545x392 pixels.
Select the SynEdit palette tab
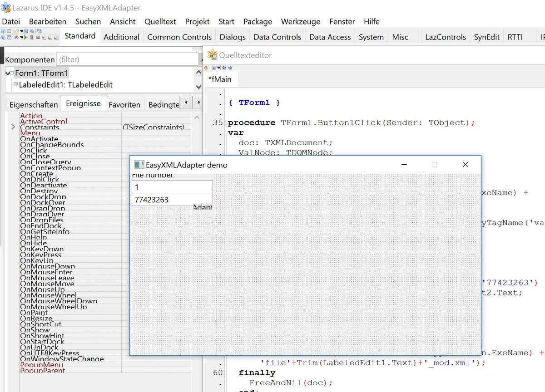(487, 37)
